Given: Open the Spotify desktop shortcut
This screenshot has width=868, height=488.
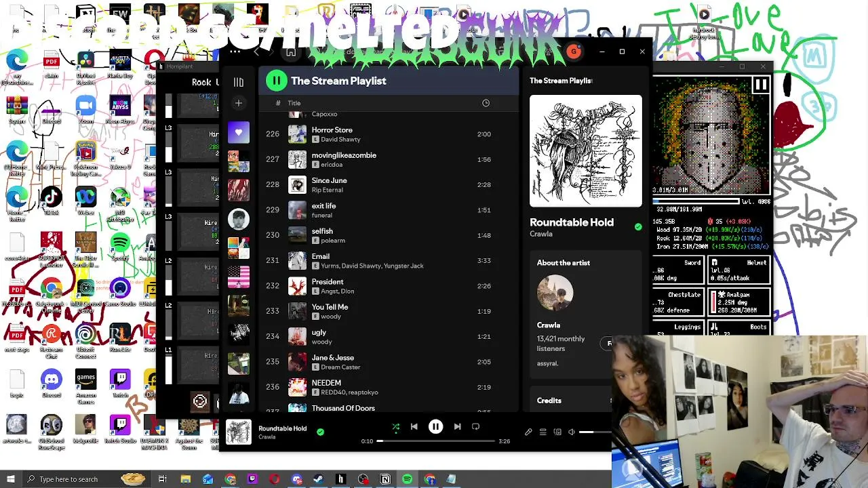Looking at the screenshot, I should tap(120, 247).
